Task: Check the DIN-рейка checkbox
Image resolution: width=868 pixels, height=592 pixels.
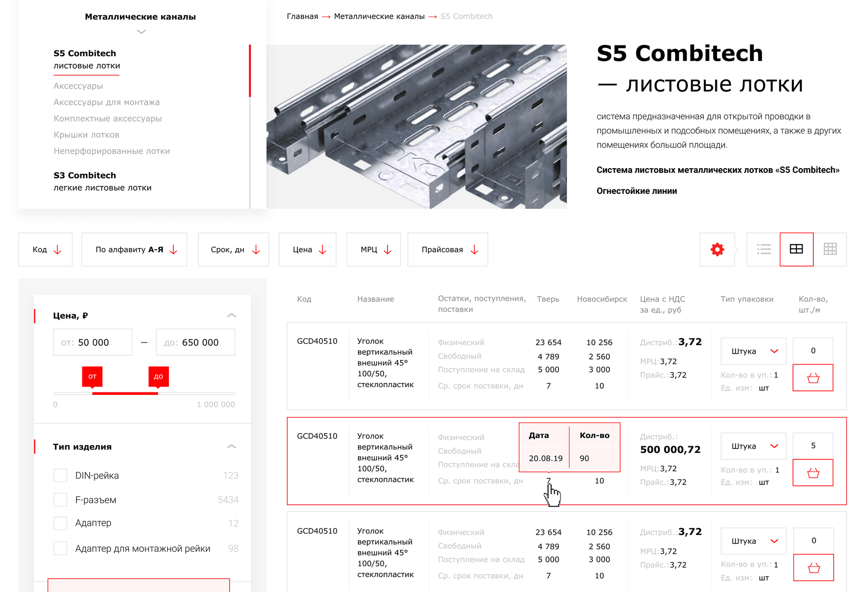Action: click(x=61, y=475)
